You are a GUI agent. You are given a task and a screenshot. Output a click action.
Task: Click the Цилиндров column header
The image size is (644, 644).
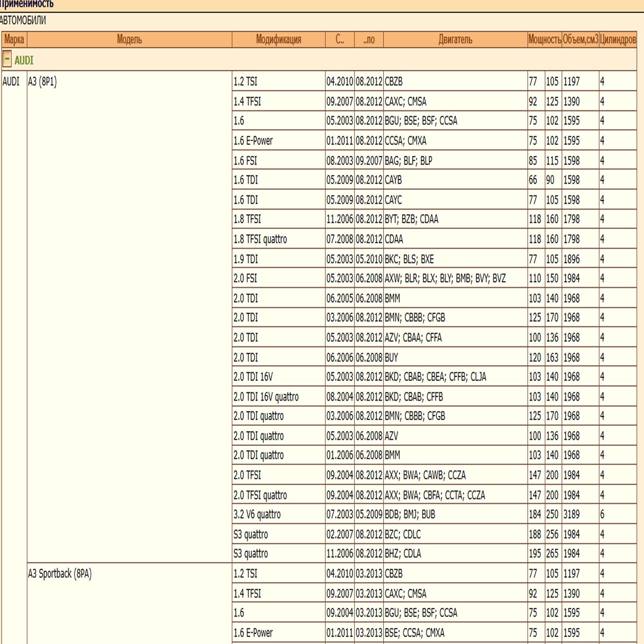[617, 39]
